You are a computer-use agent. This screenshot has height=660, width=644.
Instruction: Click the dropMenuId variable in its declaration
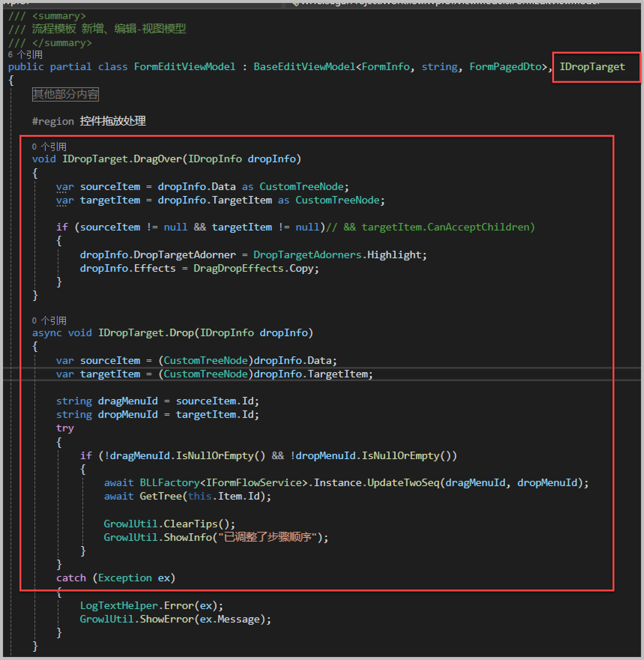point(128,415)
